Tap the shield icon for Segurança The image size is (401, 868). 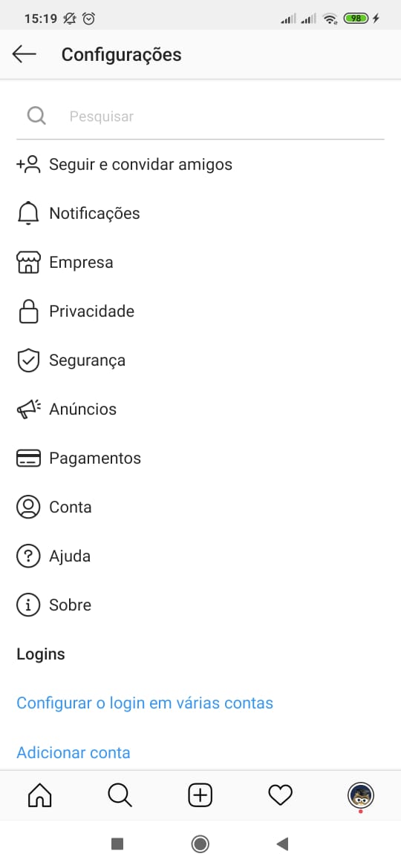pyautogui.click(x=28, y=361)
